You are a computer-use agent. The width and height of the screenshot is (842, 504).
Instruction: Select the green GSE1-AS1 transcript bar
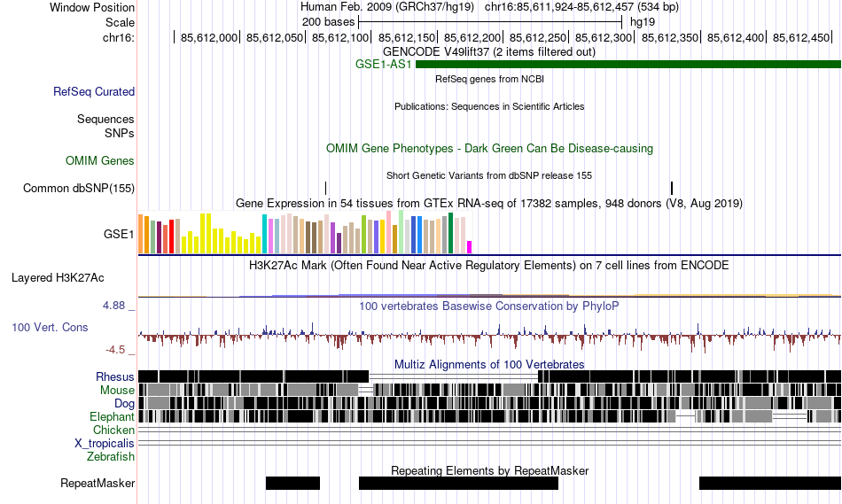tap(628, 65)
